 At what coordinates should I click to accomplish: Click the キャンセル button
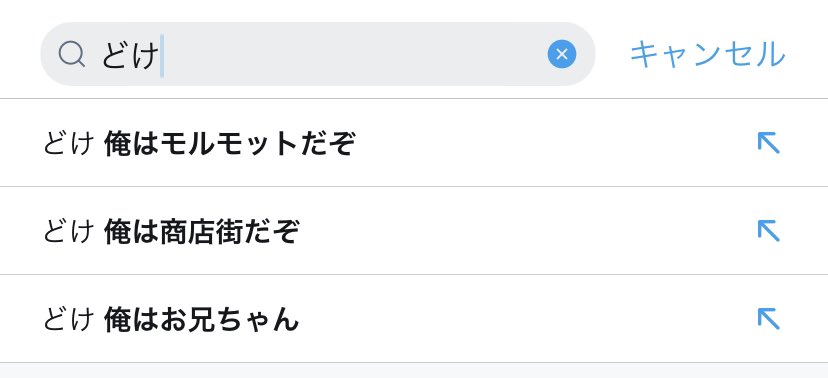coord(708,54)
